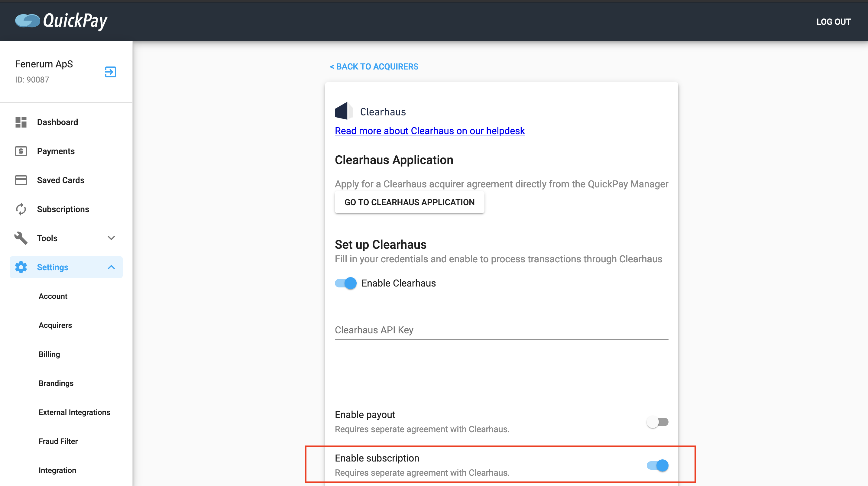The image size is (868, 486).
Task: Open Dashboard in the sidebar
Action: (x=57, y=122)
